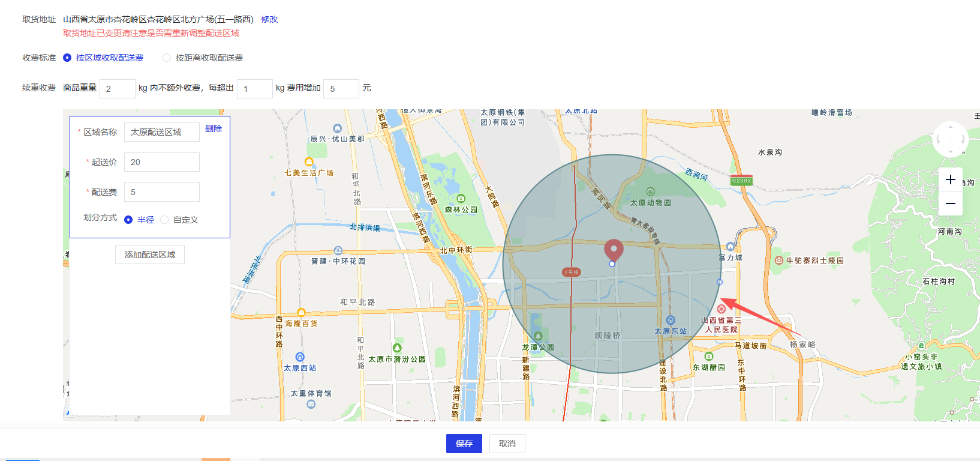Choose 半径 as the division method
This screenshot has height=461, width=980.
[x=128, y=220]
